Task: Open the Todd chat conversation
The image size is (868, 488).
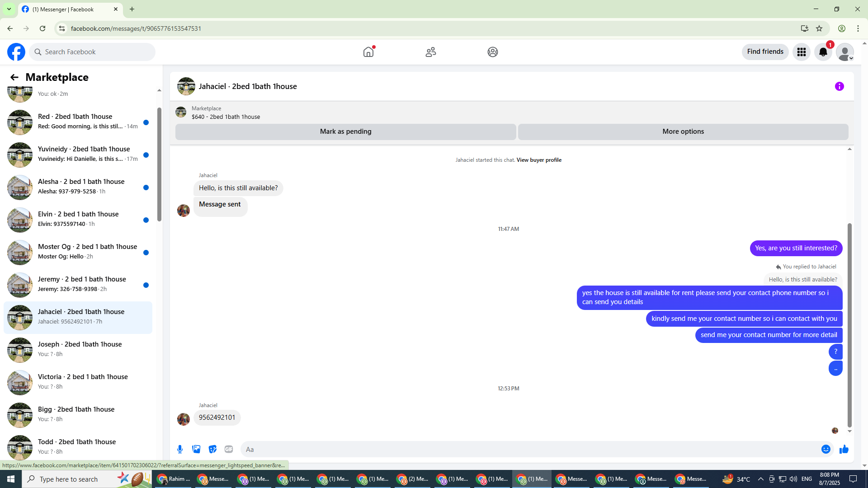Action: [x=78, y=447]
